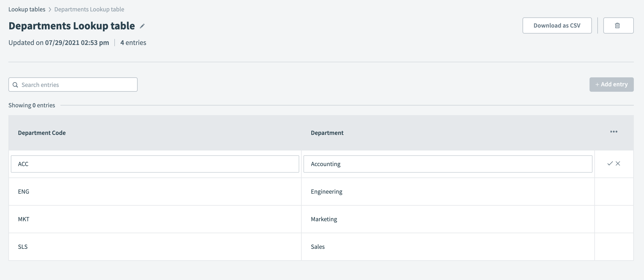Viewport: 644px width, 280px height.
Task: Click the Add entry button
Action: pos(611,85)
